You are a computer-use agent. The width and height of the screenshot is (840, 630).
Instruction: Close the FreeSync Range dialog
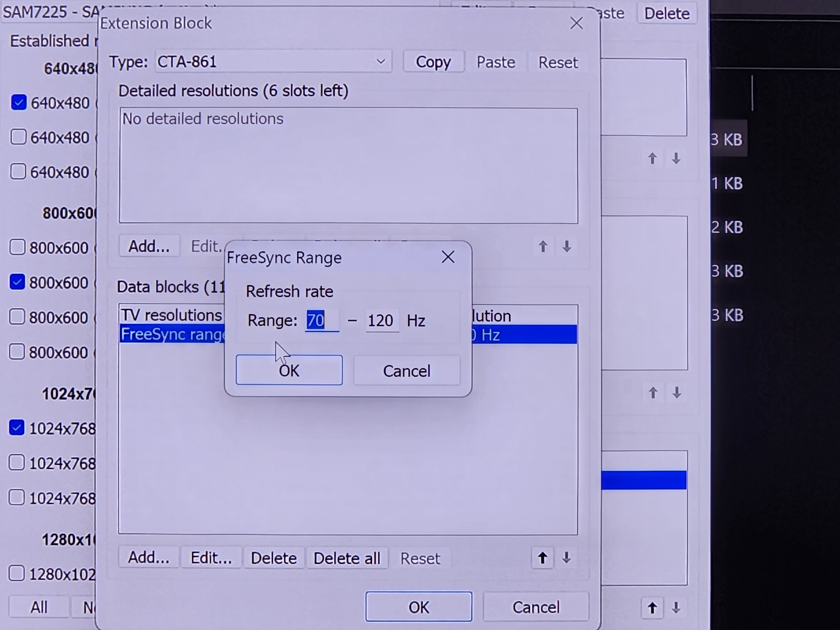click(x=448, y=257)
